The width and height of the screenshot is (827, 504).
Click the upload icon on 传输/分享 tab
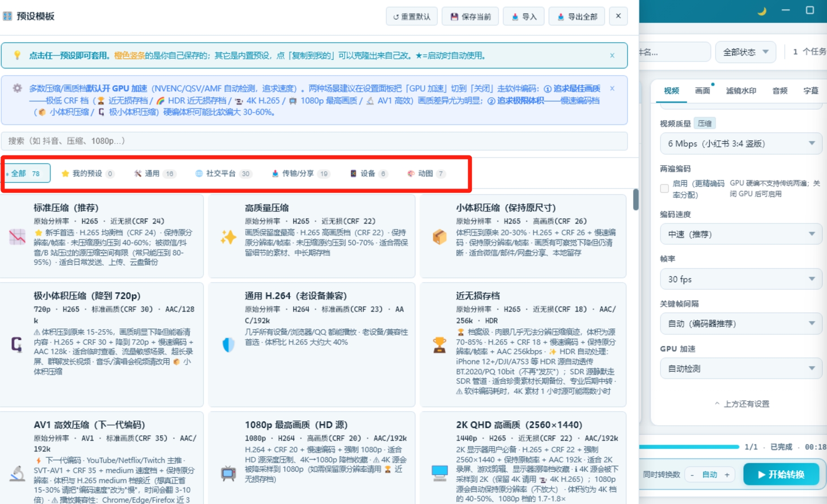pyautogui.click(x=275, y=173)
